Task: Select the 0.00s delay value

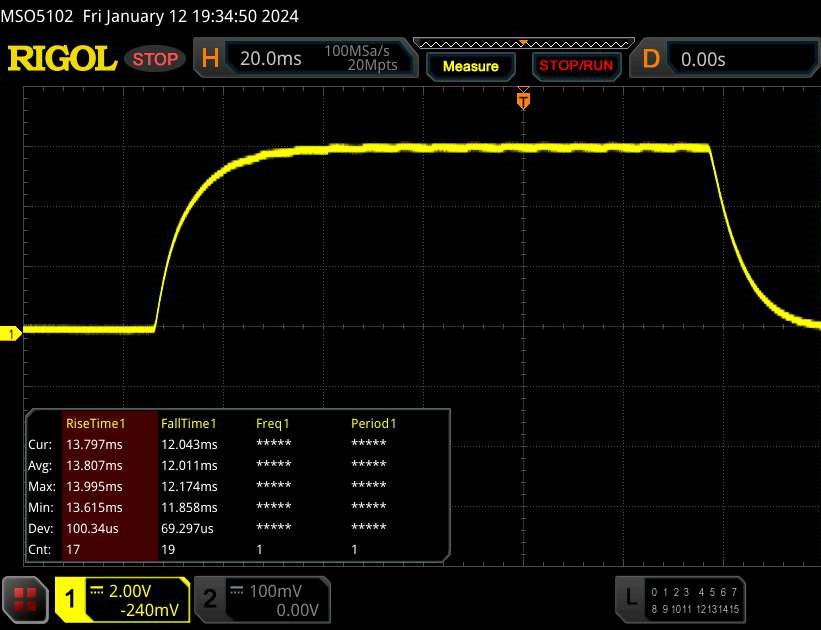Action: click(703, 59)
